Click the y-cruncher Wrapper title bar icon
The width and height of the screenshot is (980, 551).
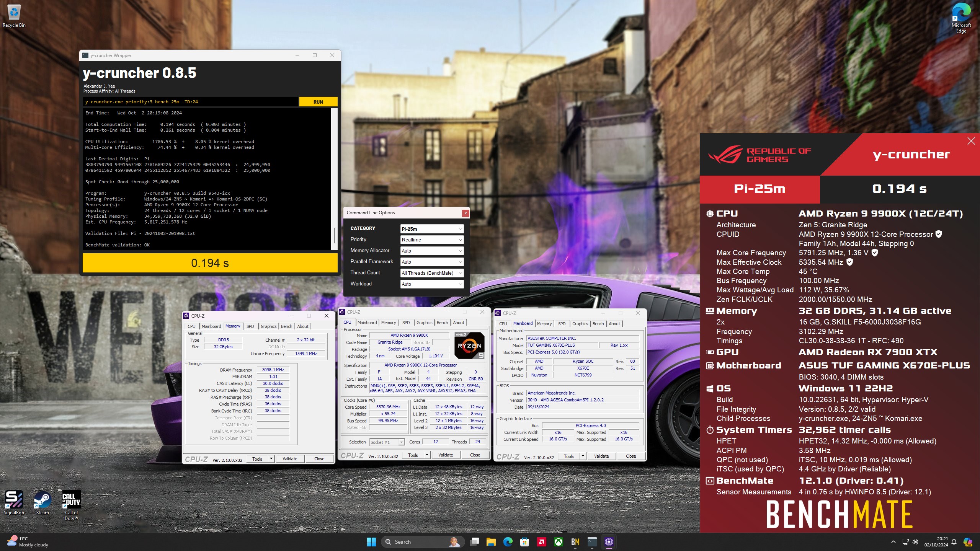click(86, 55)
